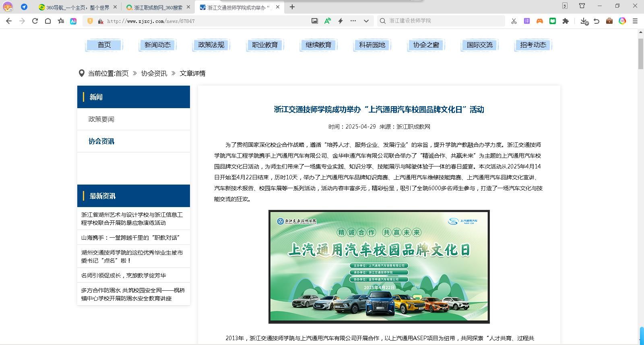Open the 山海携手 职教对话 news item
Screen dimensions: 644x345
pos(130,238)
